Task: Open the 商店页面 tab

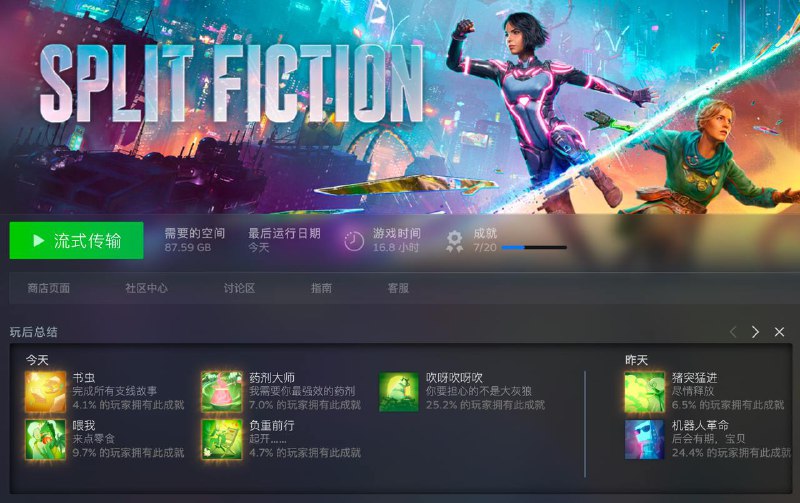Action: [x=49, y=288]
